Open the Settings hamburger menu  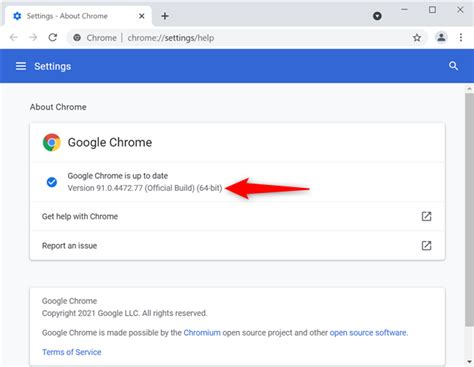point(21,66)
